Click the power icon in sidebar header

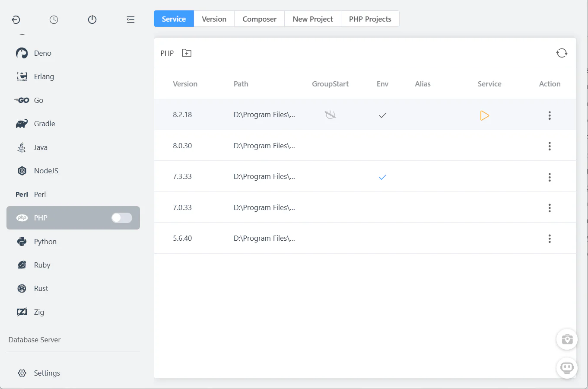(92, 19)
